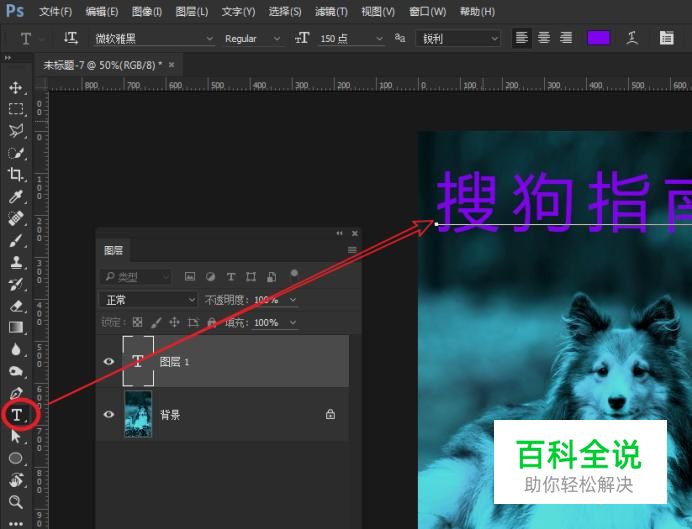
Task: Select the Clone Stamp tool
Action: (x=16, y=262)
